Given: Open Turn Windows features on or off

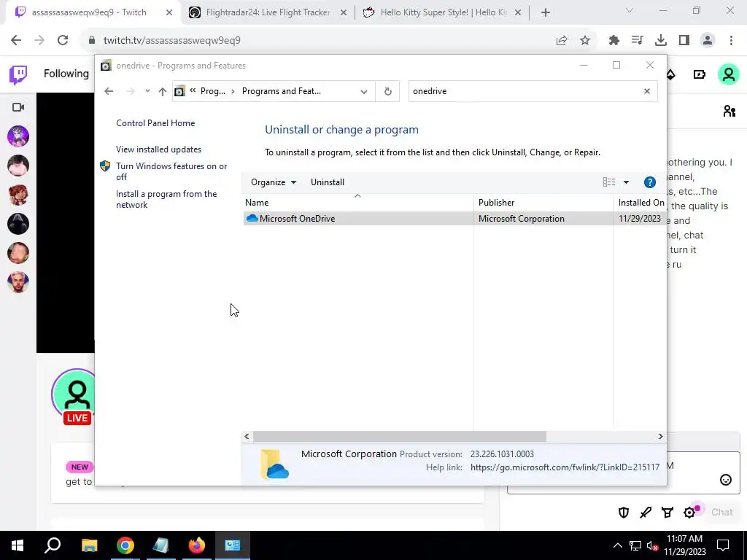Looking at the screenshot, I should [x=171, y=171].
